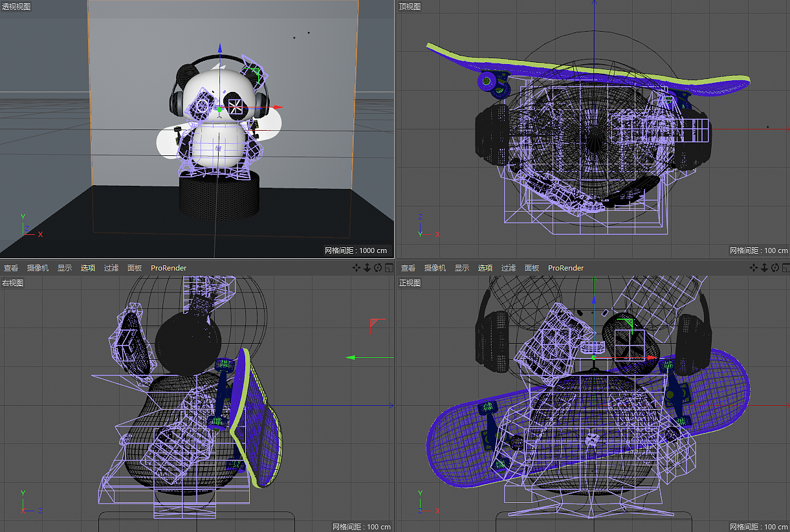Click the pan camera icon in right view
The height and width of the screenshot is (532, 790).
tap(356, 268)
